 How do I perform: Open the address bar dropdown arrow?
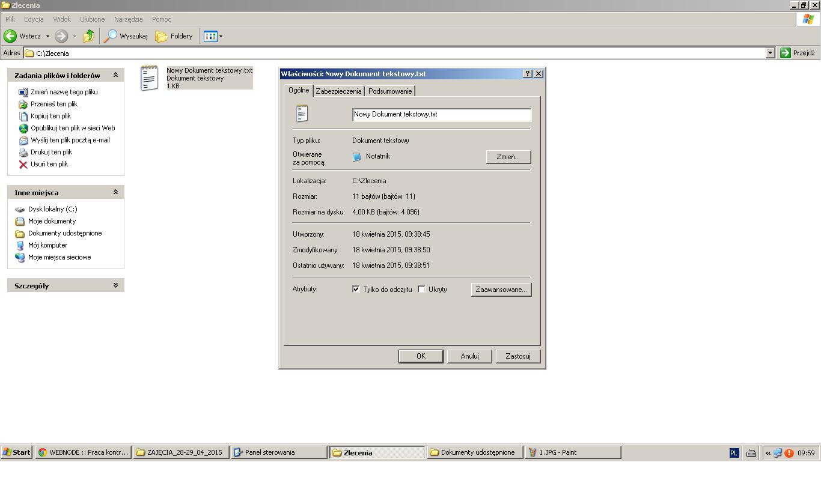click(x=770, y=53)
